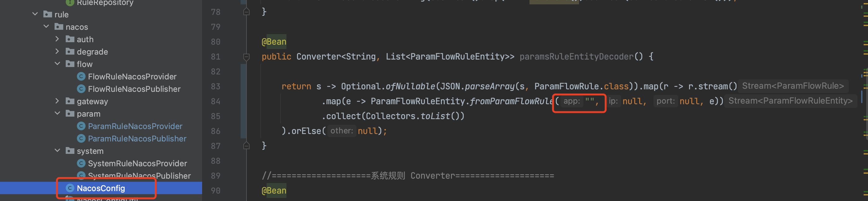The height and width of the screenshot is (201, 868).
Task: Click the folder icon of the nacos package
Action: tap(59, 27)
